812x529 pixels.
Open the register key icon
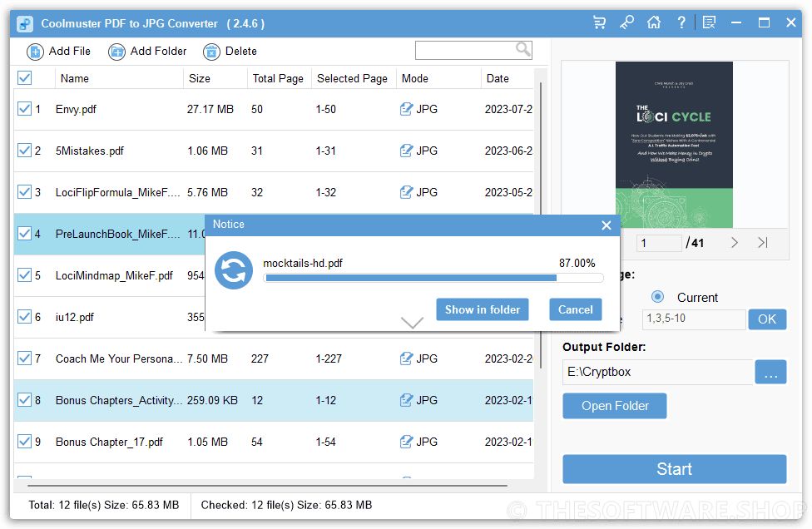tap(626, 22)
